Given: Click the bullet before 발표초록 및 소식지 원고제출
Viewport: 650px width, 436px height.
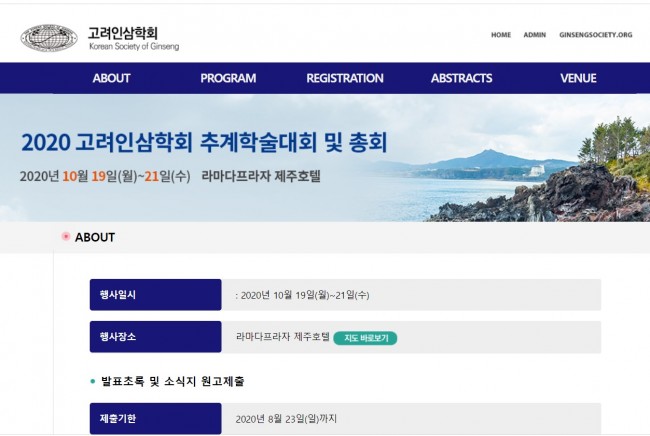Looking at the screenshot, I should tap(93, 381).
